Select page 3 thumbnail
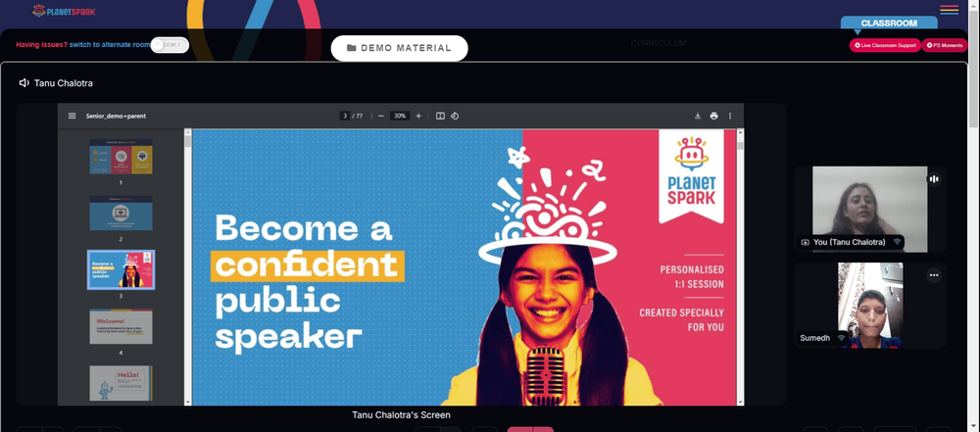 (121, 269)
